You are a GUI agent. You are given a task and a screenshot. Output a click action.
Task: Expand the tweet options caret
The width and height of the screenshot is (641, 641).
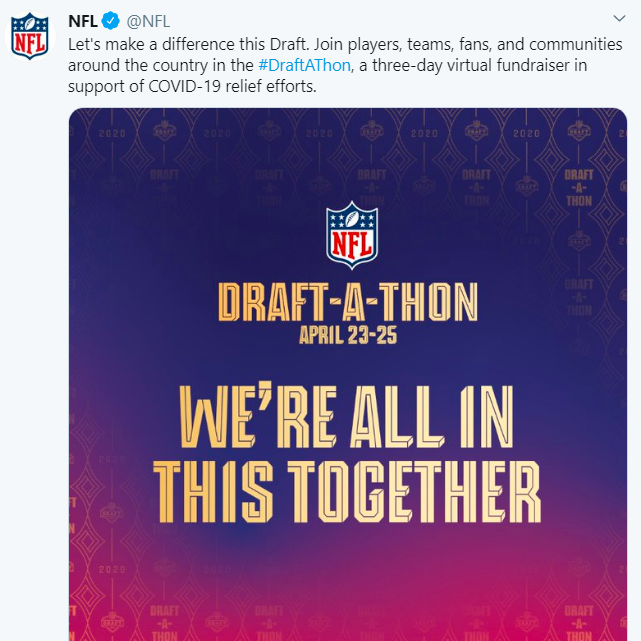[x=619, y=20]
